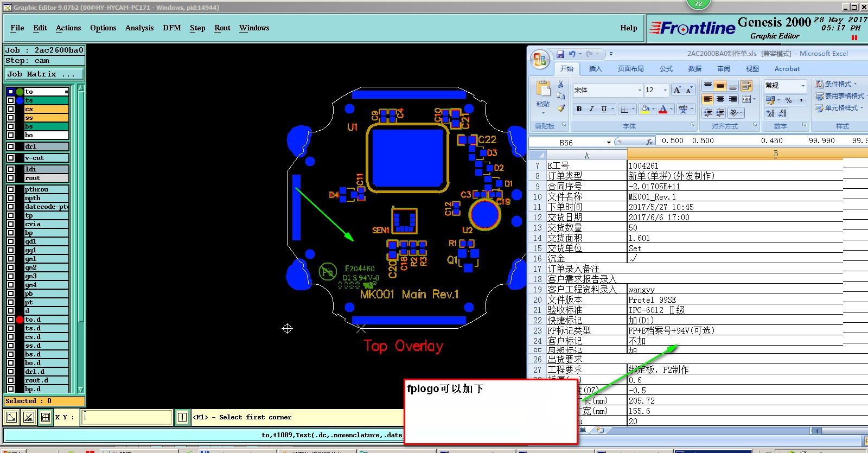Apply the red font color A
868x453 pixels.
662,109
